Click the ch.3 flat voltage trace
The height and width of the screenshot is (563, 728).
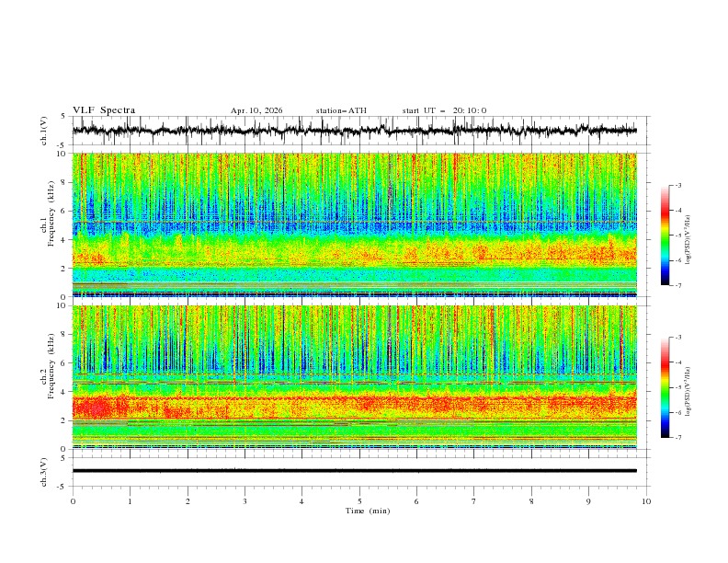point(354,471)
